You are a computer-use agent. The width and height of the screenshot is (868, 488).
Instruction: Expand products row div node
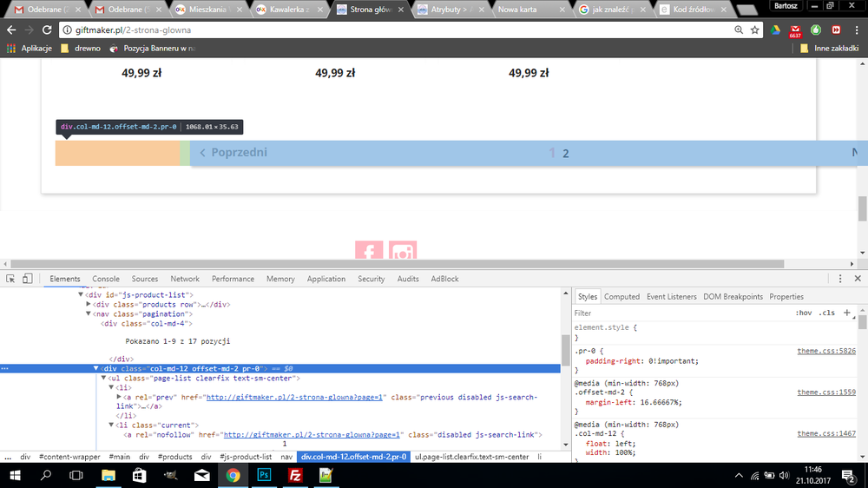tap(89, 304)
